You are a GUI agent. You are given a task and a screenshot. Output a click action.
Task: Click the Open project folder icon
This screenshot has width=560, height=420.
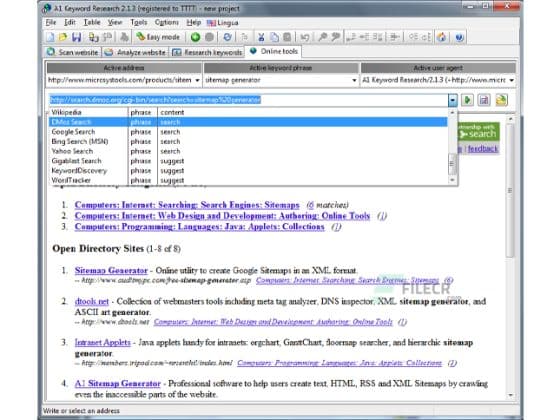(63, 37)
